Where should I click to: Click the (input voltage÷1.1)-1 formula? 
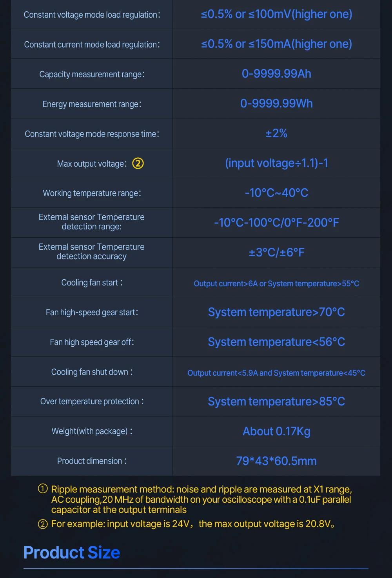pyautogui.click(x=276, y=163)
